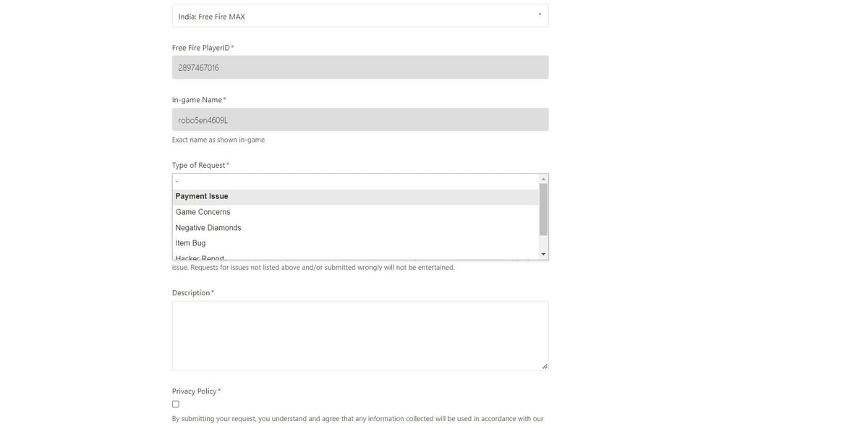Click the caret icon on the region selector
Image resolution: width=868 pixels, height=424 pixels.
click(539, 14)
